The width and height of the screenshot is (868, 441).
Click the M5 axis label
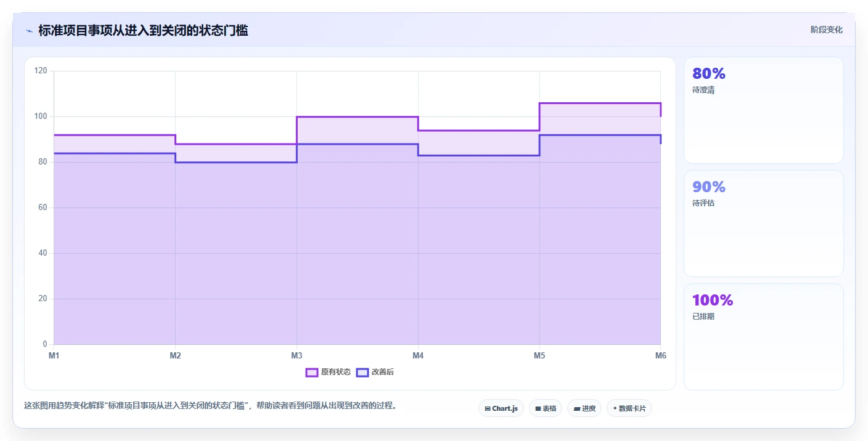click(539, 355)
